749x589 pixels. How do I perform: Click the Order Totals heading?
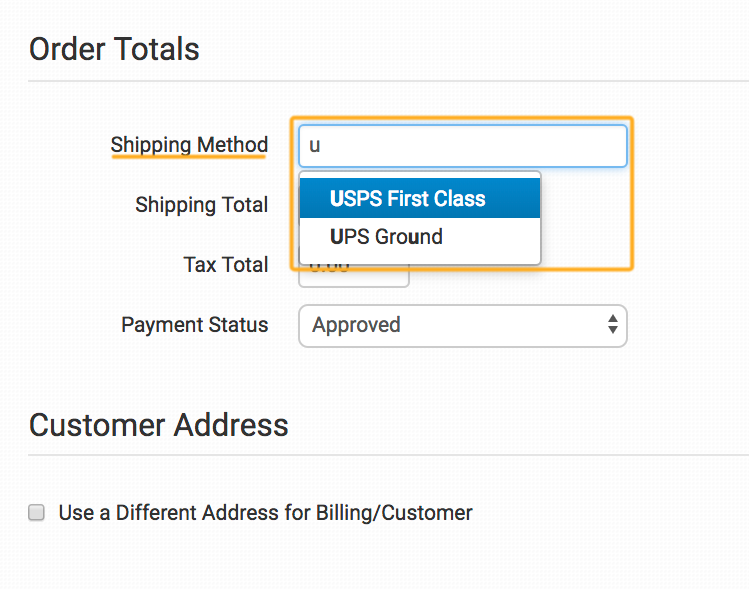(114, 49)
